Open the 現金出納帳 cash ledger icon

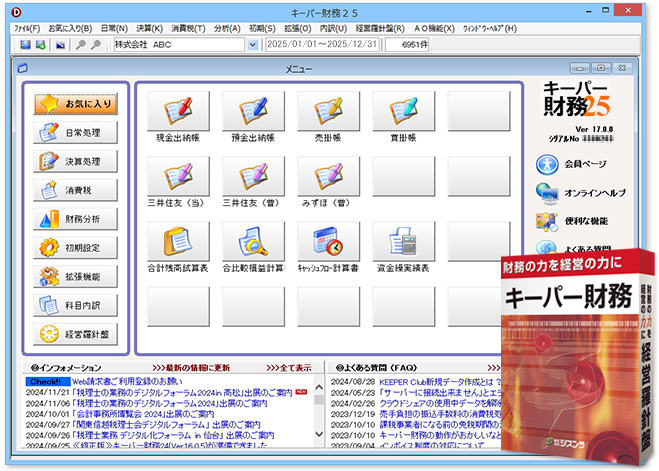pyautogui.click(x=178, y=111)
